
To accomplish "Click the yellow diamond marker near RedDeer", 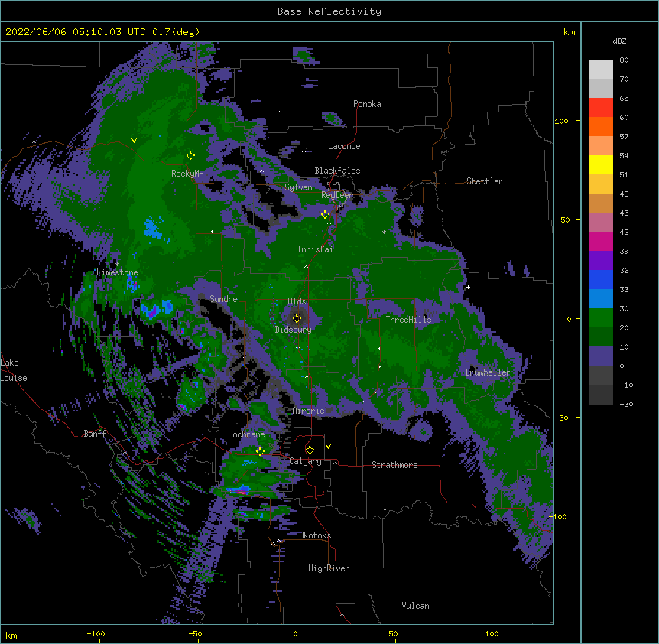I will [x=325, y=214].
